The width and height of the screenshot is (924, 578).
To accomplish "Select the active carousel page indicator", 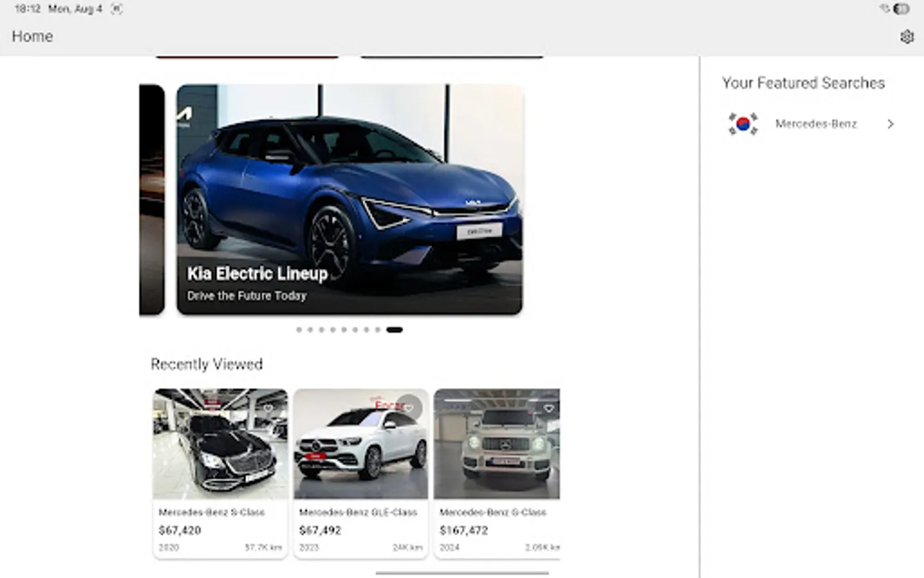I will click(x=395, y=329).
